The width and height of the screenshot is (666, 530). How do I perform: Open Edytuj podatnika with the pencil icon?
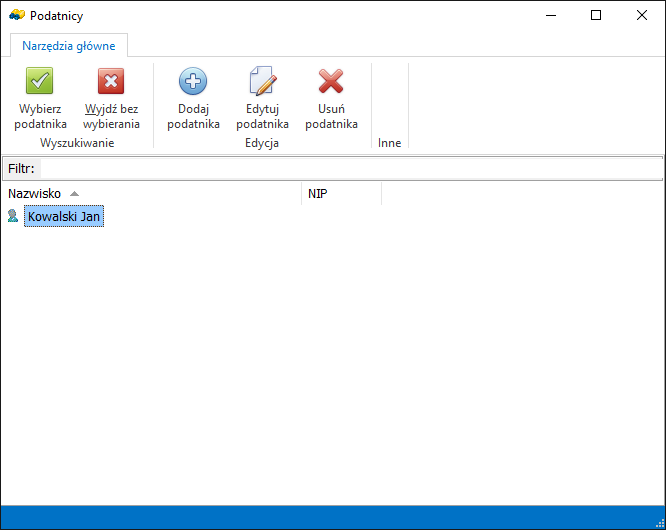(262, 82)
